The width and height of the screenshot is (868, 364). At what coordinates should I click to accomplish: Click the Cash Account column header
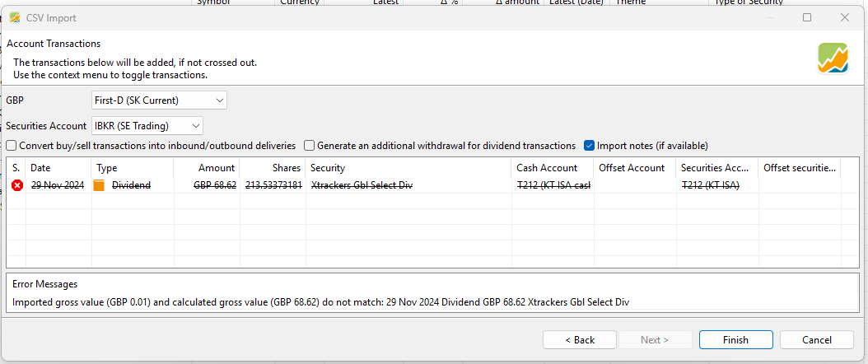coord(547,168)
